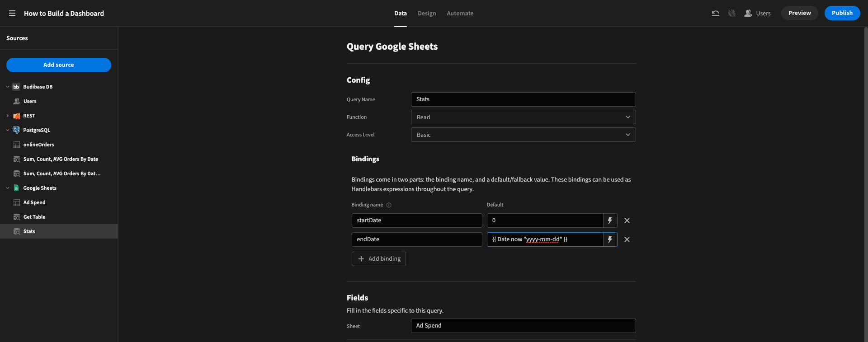The image size is (868, 342).
Task: Collapse the Google Sheets tree chevron
Action: [8, 188]
